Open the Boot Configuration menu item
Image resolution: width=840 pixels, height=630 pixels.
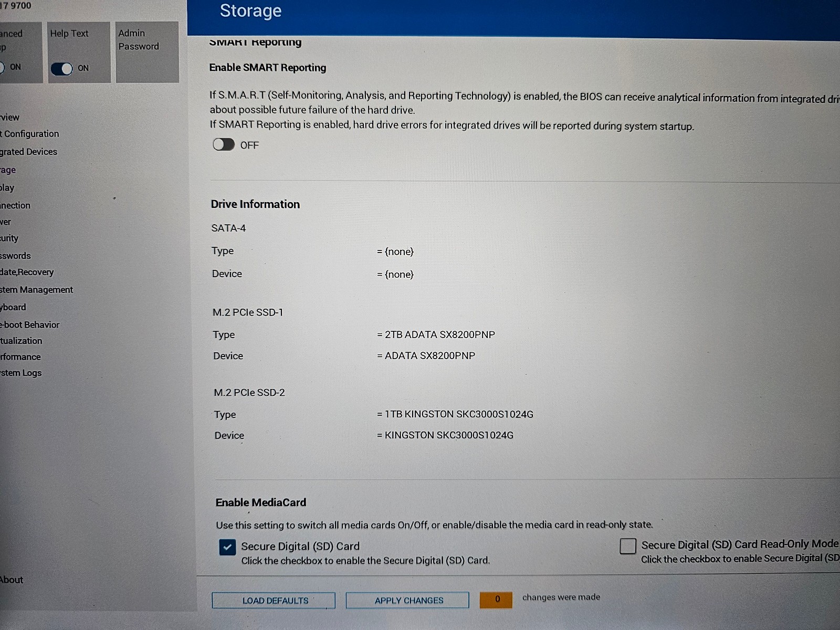pyautogui.click(x=29, y=134)
